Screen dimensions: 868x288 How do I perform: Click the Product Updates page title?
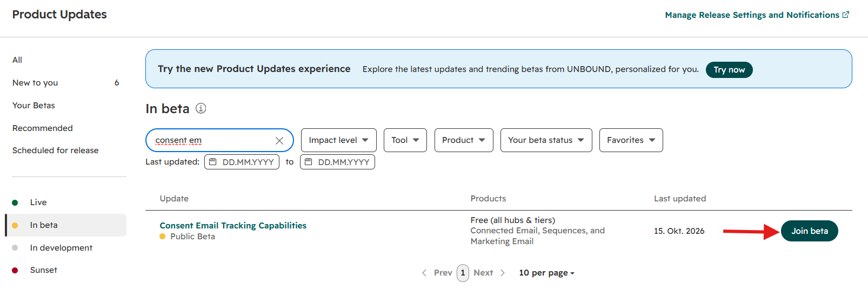pyautogui.click(x=59, y=15)
